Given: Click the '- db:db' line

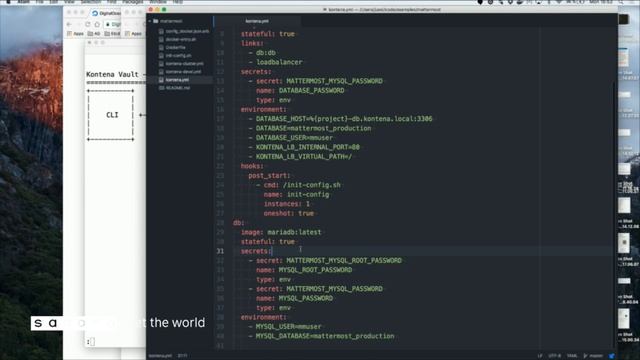Looking at the screenshot, I should pos(262,53).
